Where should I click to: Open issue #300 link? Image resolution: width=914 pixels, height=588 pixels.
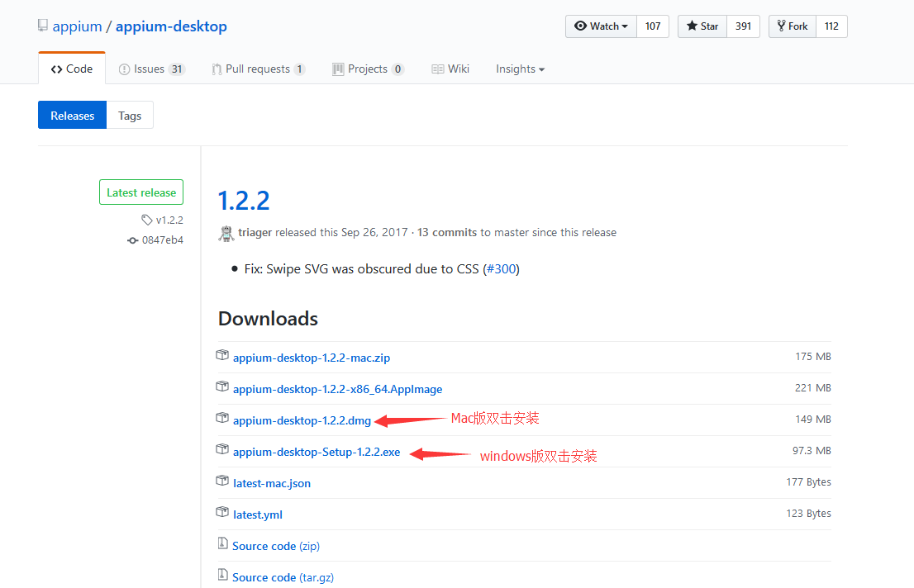click(502, 268)
